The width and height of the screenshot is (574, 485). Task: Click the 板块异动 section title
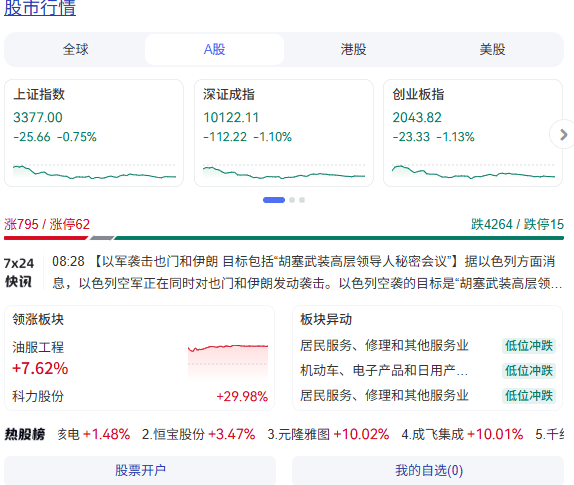click(326, 319)
